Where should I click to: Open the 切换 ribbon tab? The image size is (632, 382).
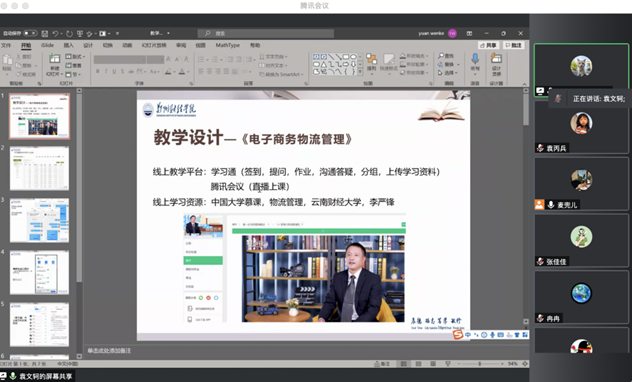108,45
